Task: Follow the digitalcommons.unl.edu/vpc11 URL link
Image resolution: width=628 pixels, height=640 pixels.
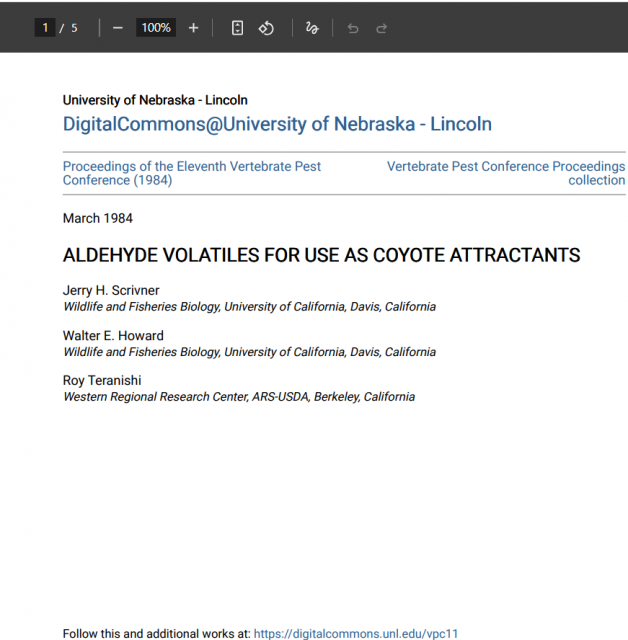Action: (x=355, y=633)
